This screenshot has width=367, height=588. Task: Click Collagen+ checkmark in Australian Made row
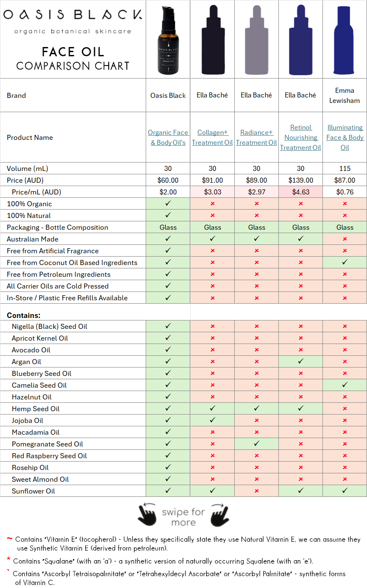tap(212, 239)
